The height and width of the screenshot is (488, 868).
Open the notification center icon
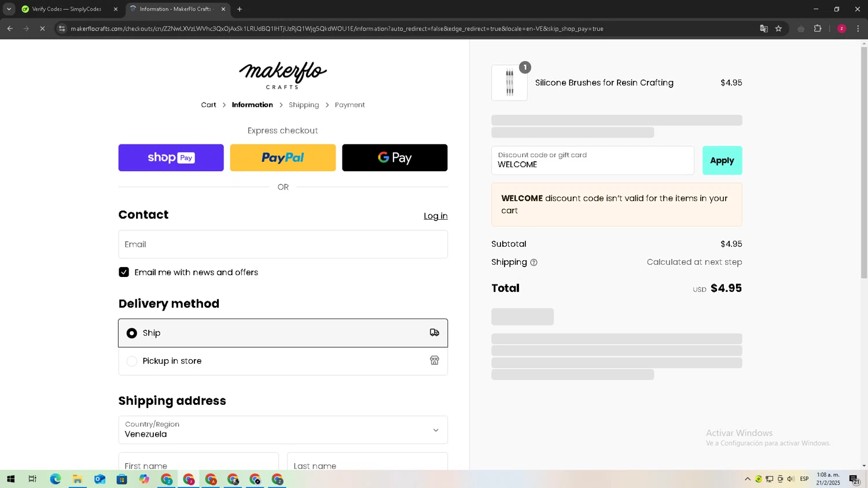point(854,479)
